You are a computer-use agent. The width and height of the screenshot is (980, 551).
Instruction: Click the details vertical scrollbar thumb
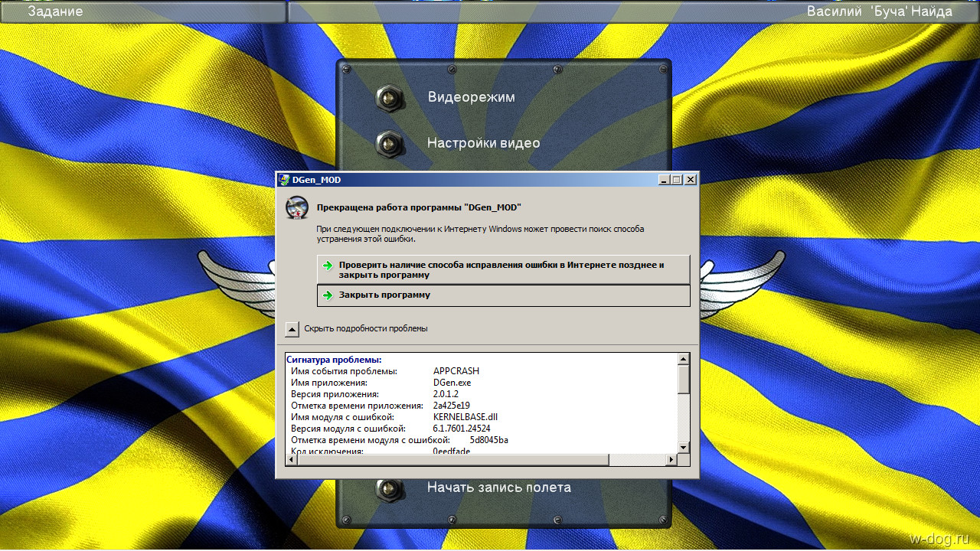(x=684, y=378)
